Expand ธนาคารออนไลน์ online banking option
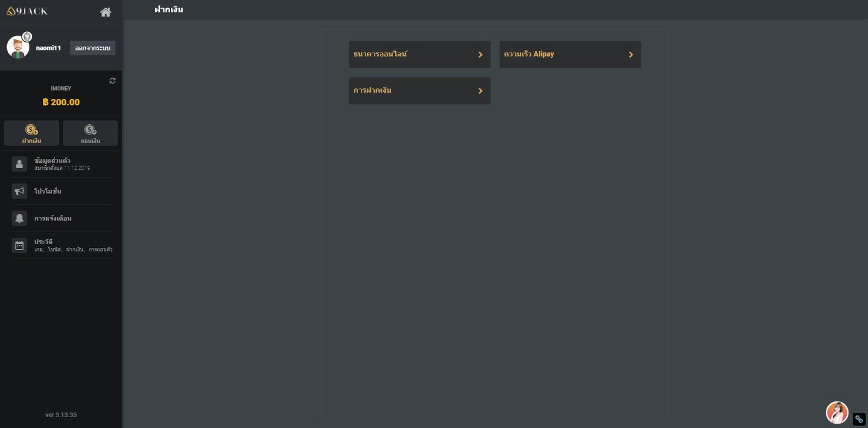This screenshot has height=428, width=868. click(x=419, y=54)
